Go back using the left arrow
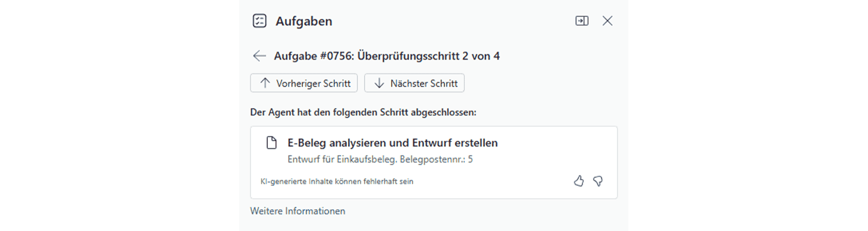The width and height of the screenshot is (868, 231). 259,56
